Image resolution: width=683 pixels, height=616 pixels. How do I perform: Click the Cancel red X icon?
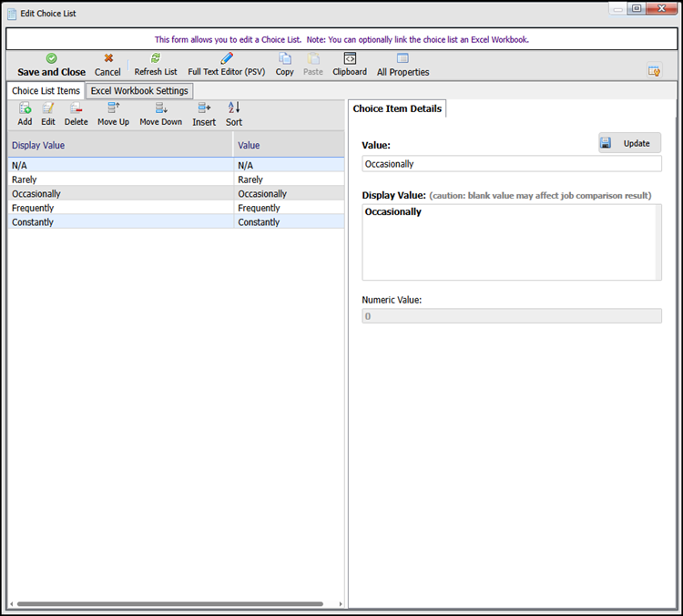[108, 58]
